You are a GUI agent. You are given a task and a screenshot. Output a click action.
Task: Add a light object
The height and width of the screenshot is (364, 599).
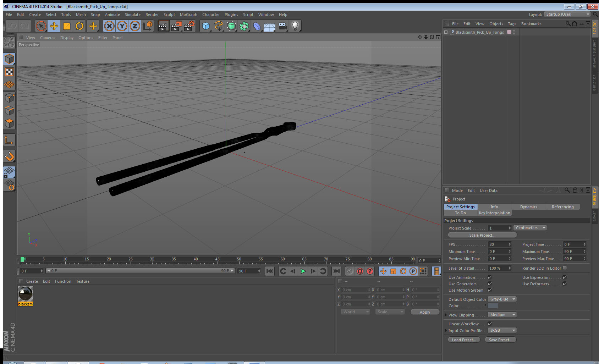[295, 26]
